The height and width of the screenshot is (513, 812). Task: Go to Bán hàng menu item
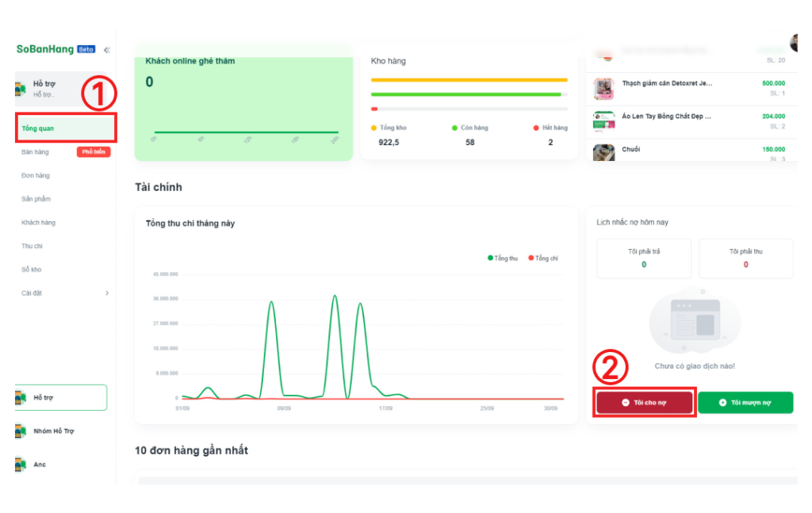pyautogui.click(x=36, y=152)
